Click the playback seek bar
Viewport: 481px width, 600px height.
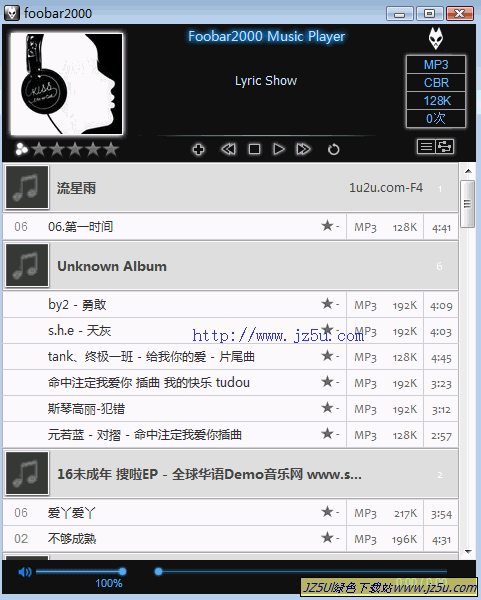(x=300, y=572)
